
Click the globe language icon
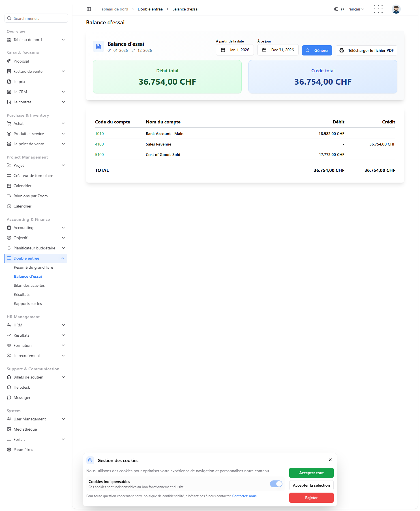pos(336,9)
